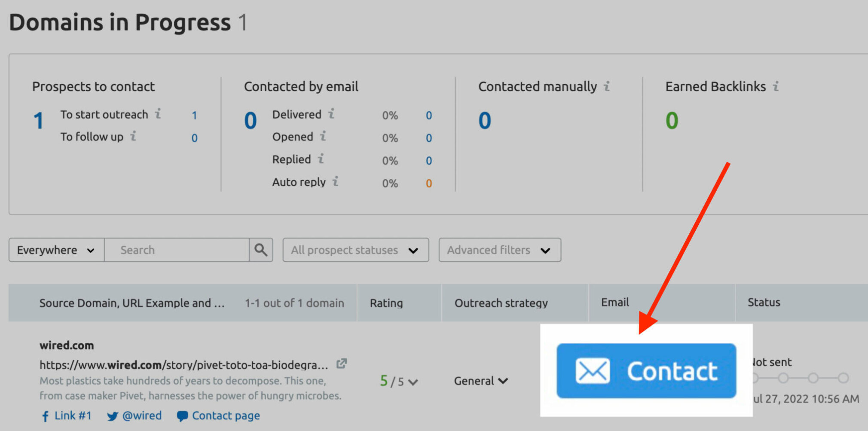Focus the Search input field

point(177,250)
